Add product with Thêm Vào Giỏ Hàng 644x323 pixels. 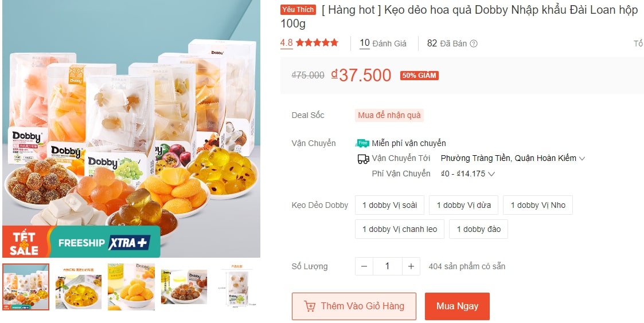point(354,306)
